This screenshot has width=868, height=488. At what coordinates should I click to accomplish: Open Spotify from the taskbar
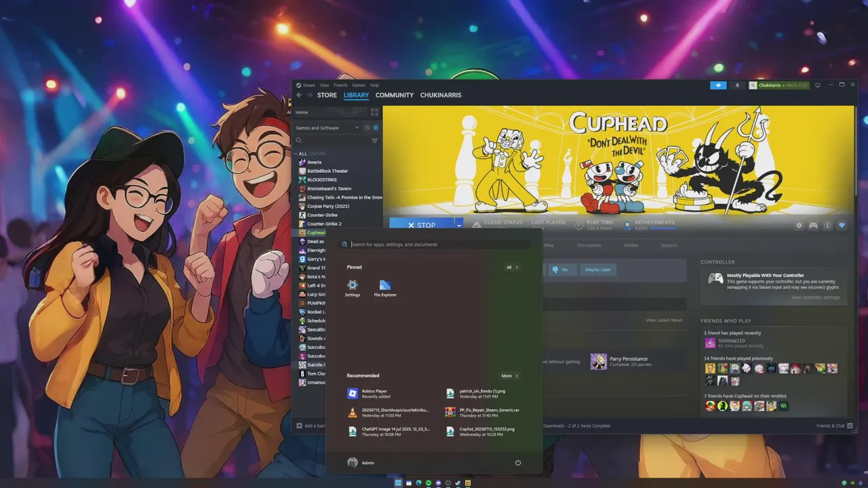coord(428,483)
